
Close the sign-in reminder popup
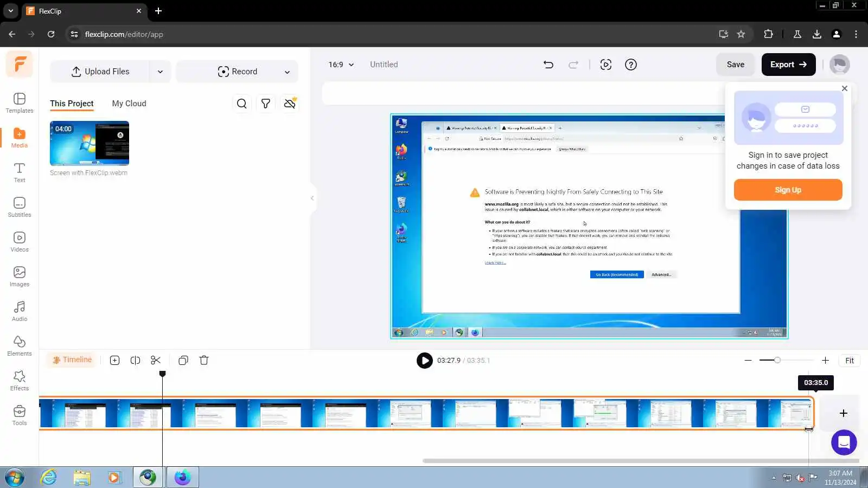844,88
